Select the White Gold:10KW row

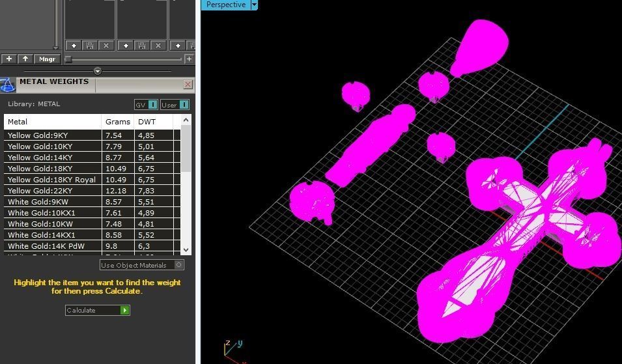pyautogui.click(x=92, y=224)
